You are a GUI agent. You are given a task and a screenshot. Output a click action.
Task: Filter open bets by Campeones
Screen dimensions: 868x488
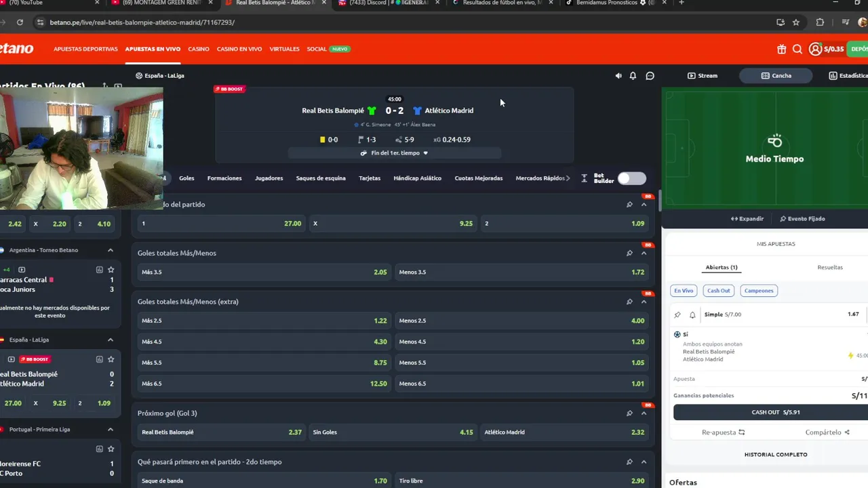coord(759,291)
